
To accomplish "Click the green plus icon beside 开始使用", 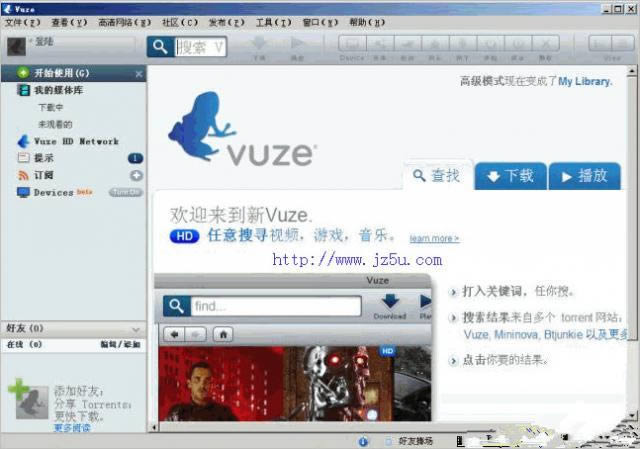I will click(x=23, y=73).
